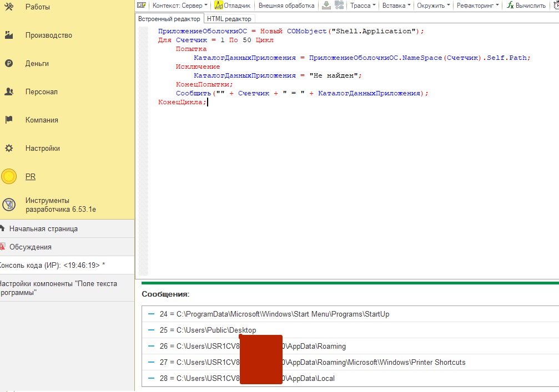Select the Персонал people icon
This screenshot has width=559, height=392.
9,92
